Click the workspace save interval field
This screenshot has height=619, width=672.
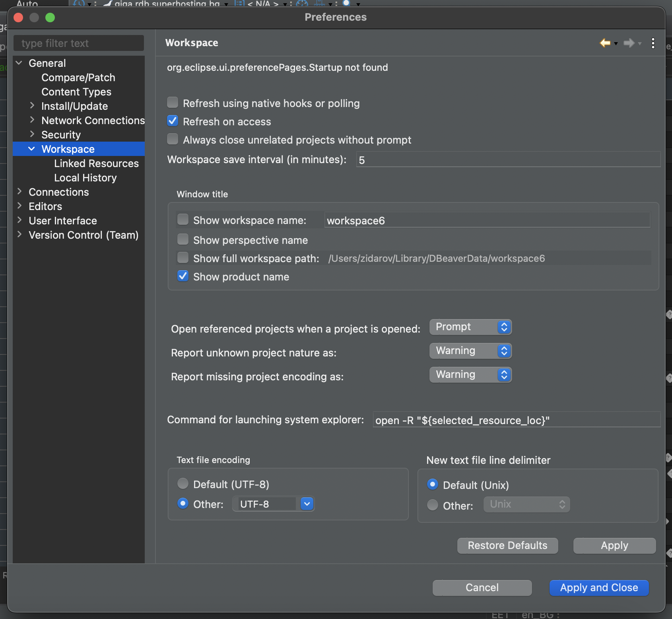click(x=508, y=160)
